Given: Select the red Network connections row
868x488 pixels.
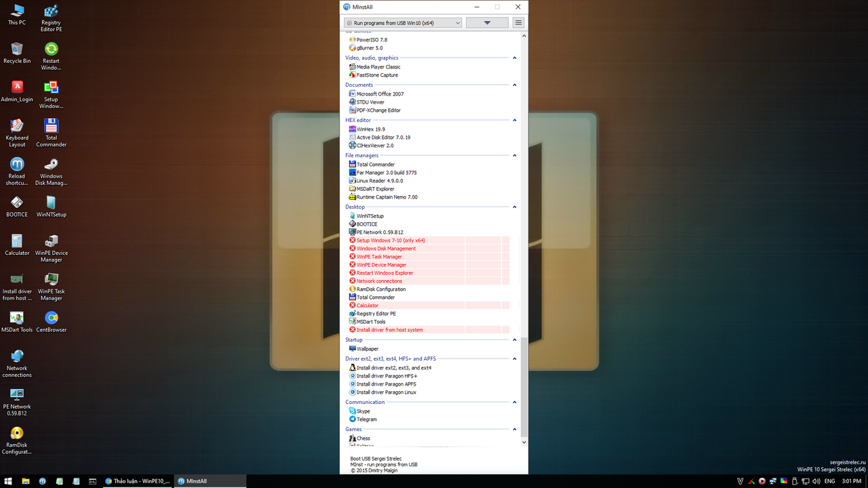Looking at the screenshot, I should point(429,281).
